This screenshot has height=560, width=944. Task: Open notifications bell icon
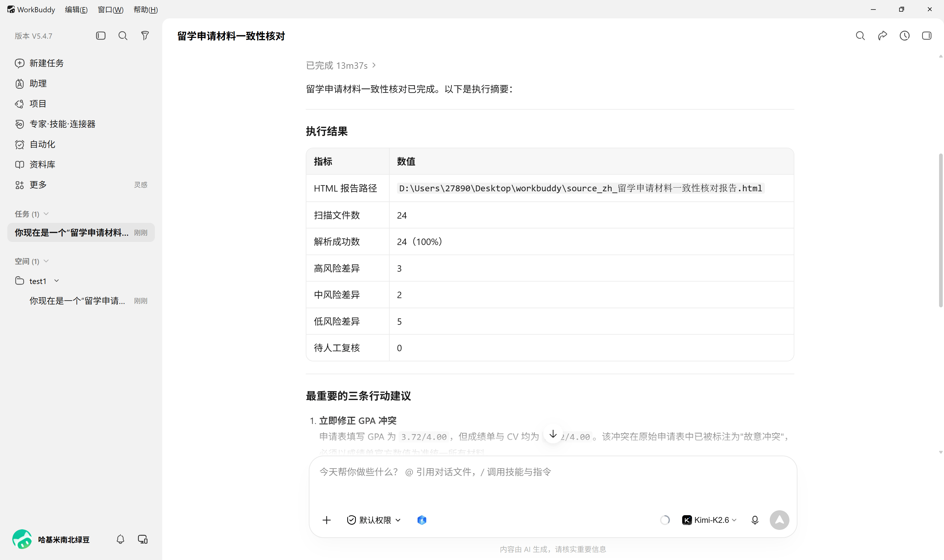[120, 539]
